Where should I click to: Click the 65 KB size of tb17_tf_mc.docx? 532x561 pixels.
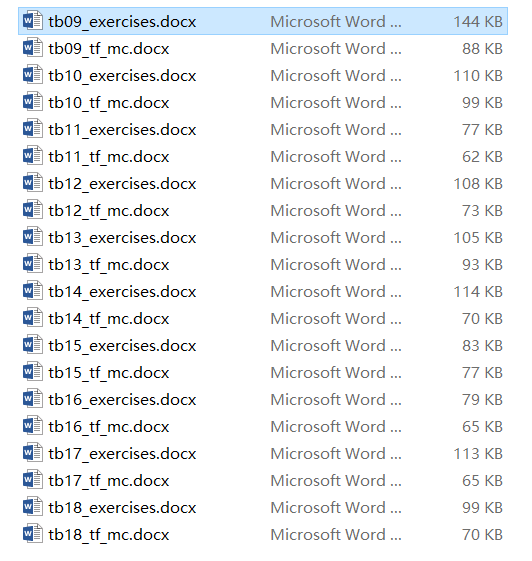482,480
